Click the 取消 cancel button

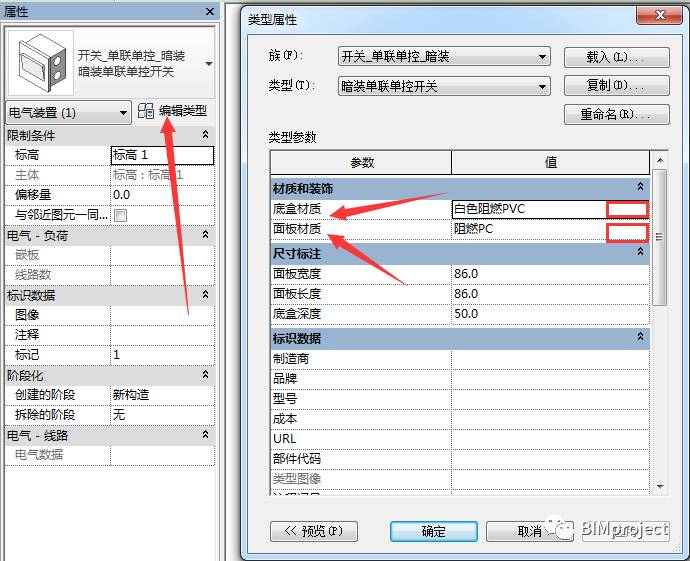529,532
